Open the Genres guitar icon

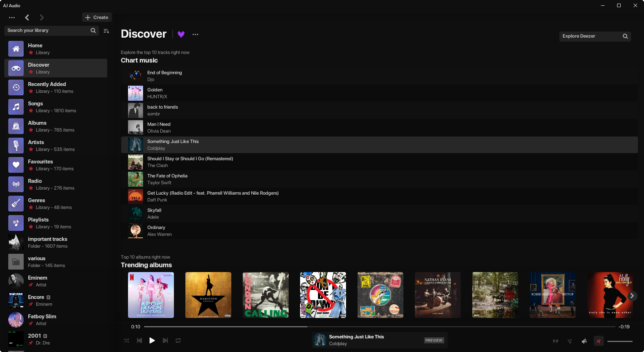(x=16, y=204)
